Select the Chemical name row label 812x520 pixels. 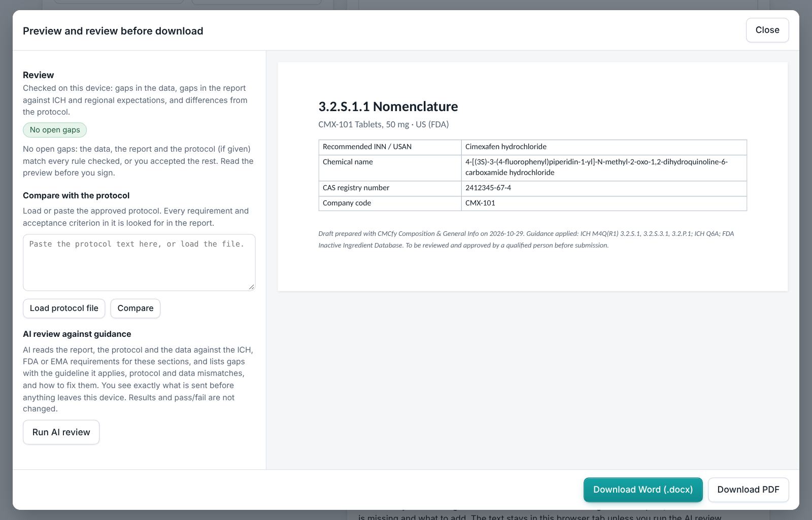[x=390, y=167]
